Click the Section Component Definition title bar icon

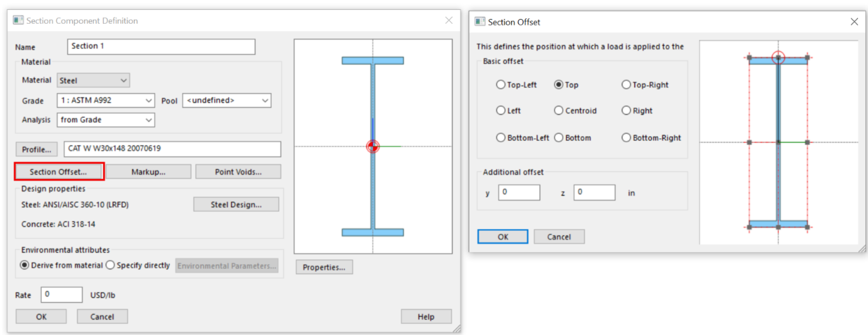coord(18,20)
